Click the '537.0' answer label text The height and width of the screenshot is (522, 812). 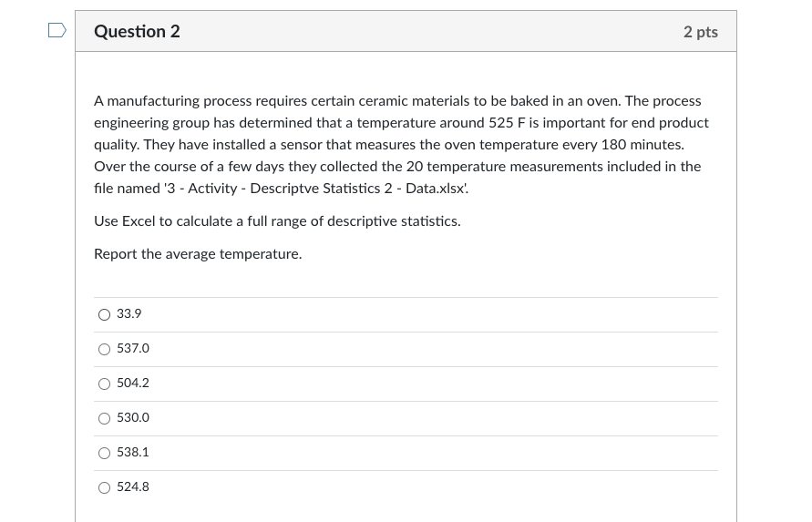133,348
